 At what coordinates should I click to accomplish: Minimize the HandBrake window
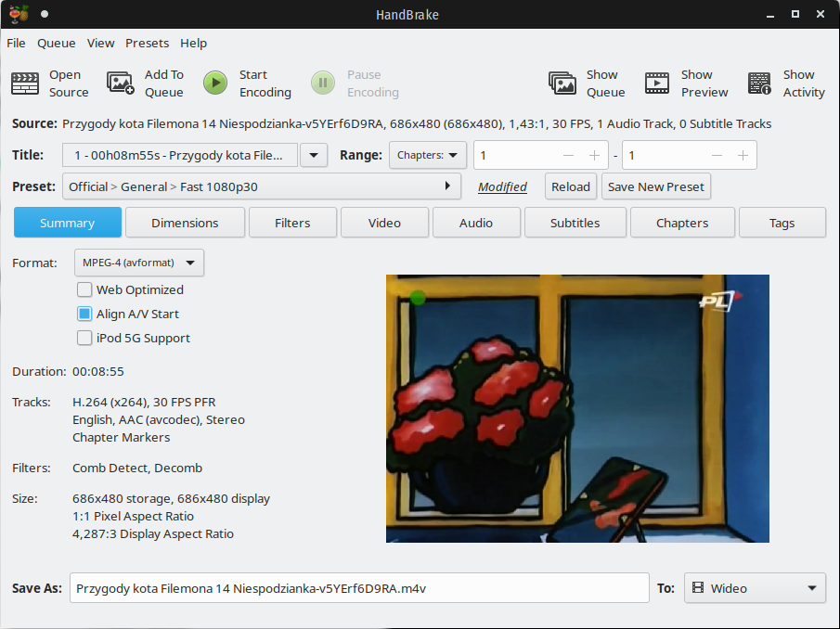pos(770,15)
